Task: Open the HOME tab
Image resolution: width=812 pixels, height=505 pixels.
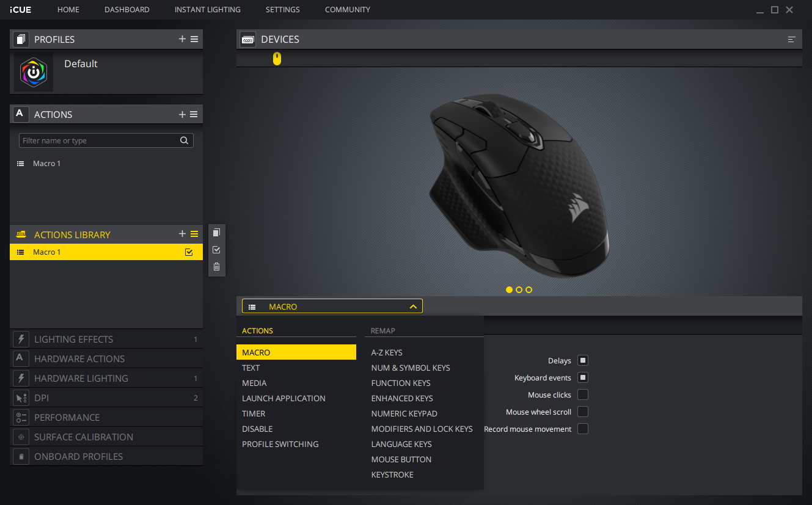Action: [x=68, y=10]
